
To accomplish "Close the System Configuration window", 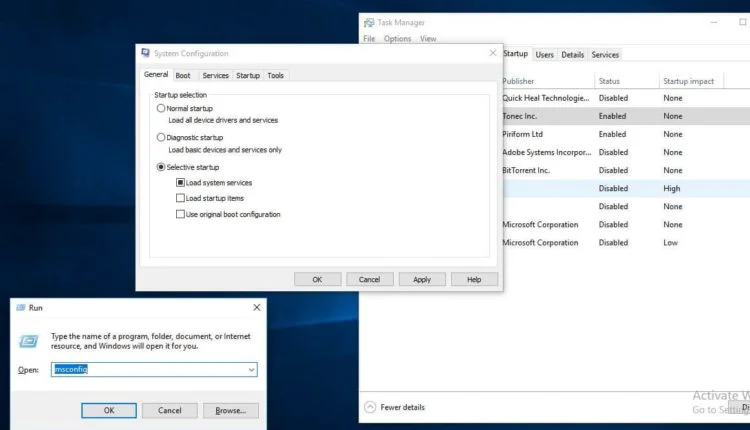I will (x=493, y=53).
